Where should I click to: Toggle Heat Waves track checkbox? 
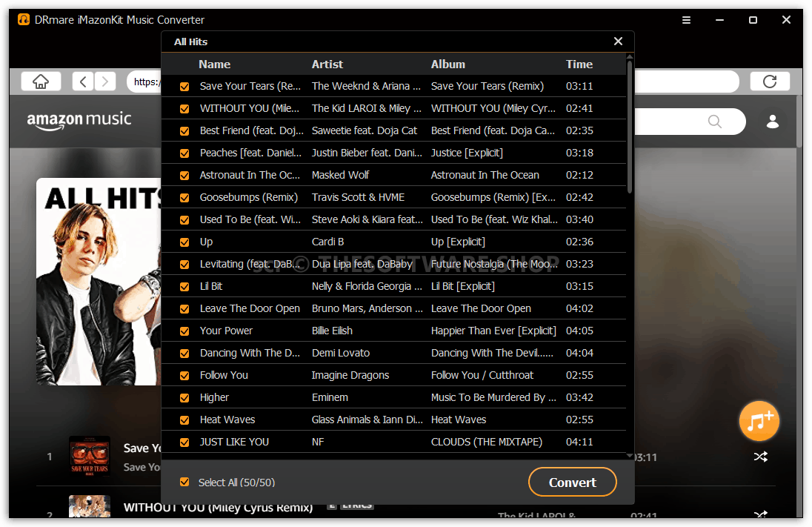point(184,420)
